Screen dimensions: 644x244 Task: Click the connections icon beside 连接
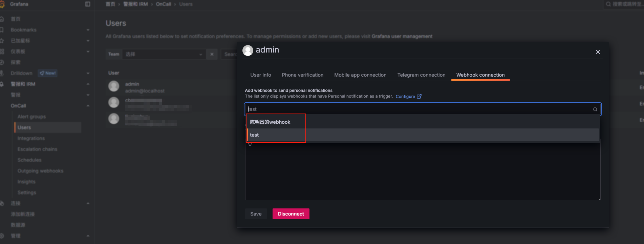click(2, 203)
